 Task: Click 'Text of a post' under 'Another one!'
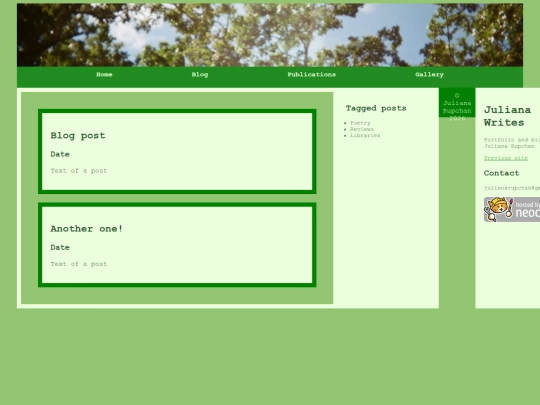point(79,264)
